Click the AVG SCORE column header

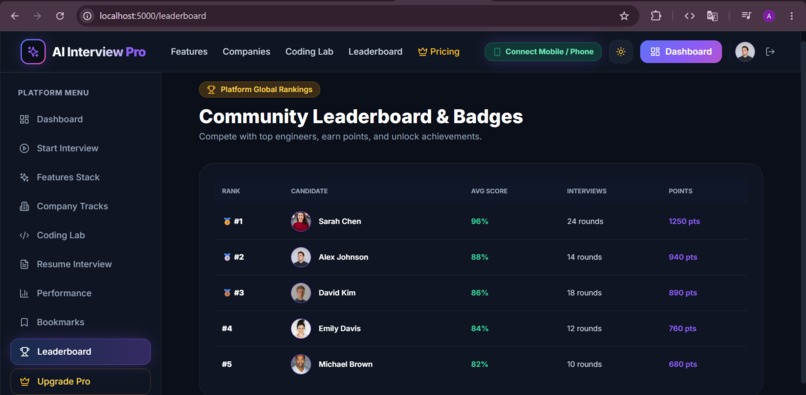coord(489,191)
